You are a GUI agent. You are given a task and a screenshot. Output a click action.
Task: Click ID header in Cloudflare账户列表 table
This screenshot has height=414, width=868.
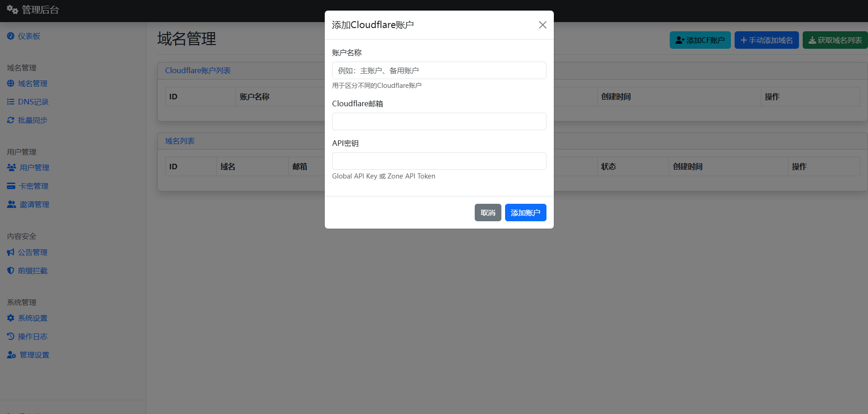tap(173, 97)
